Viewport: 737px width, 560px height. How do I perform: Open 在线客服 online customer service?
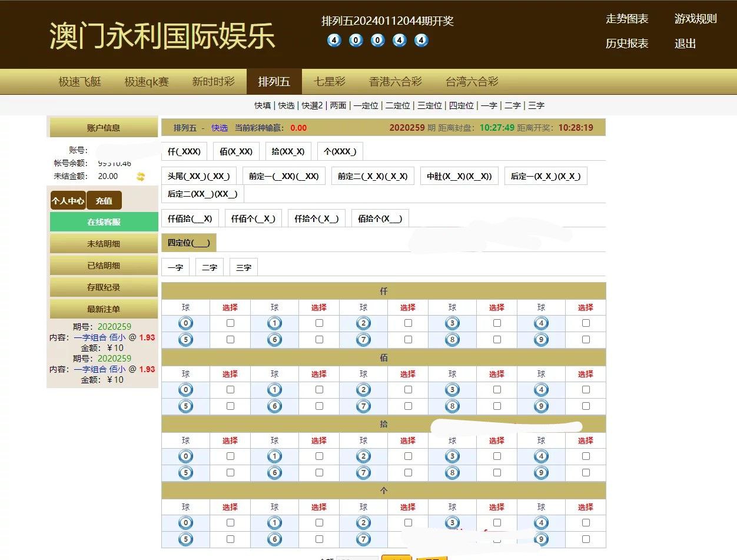104,222
